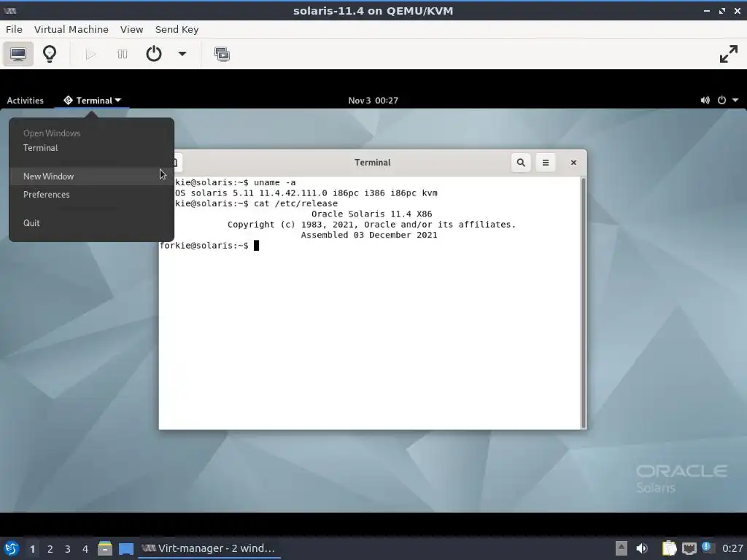Click the removable media tray icon

click(622, 548)
